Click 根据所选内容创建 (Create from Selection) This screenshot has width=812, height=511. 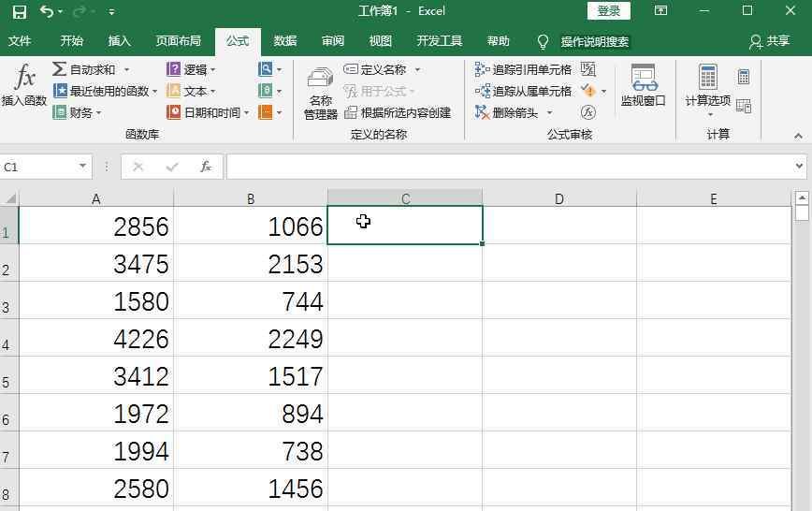tap(398, 113)
